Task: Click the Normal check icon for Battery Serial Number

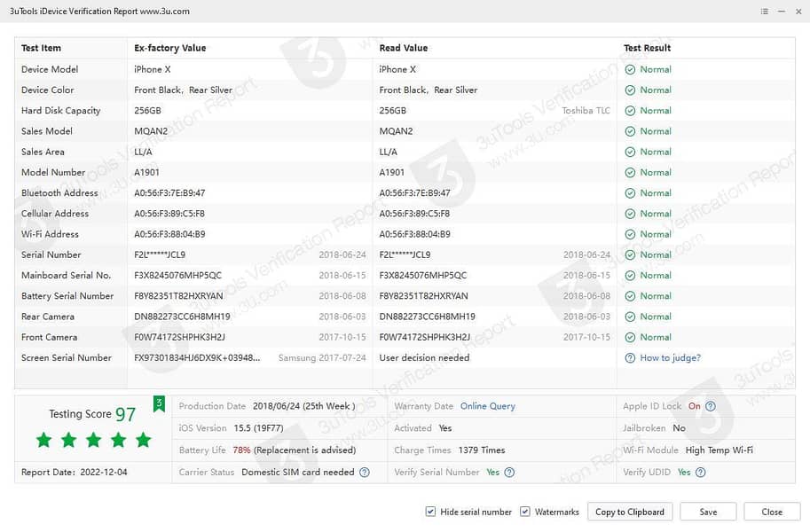Action: (630, 296)
